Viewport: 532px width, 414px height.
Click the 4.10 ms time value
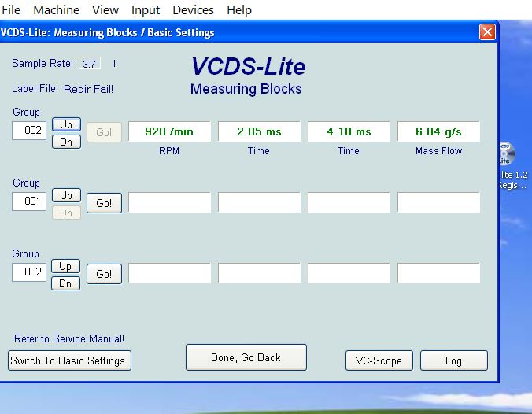(x=349, y=131)
